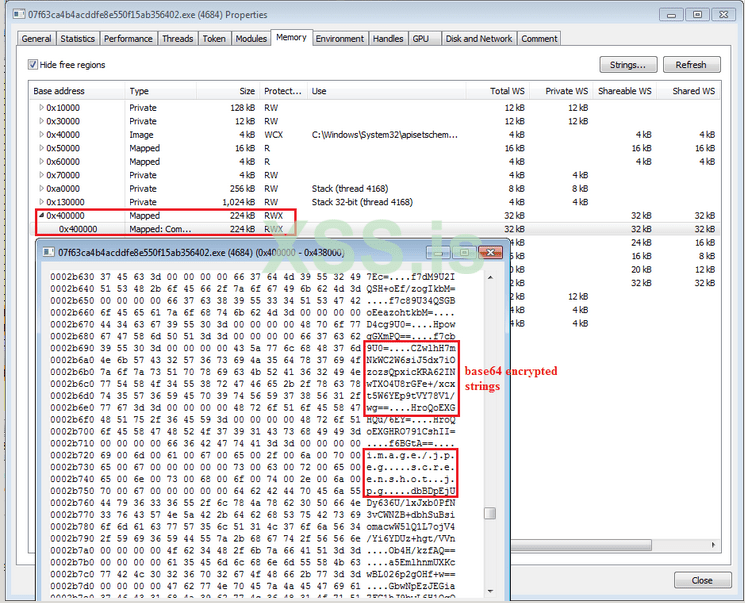Click the Strings... button

628,65
